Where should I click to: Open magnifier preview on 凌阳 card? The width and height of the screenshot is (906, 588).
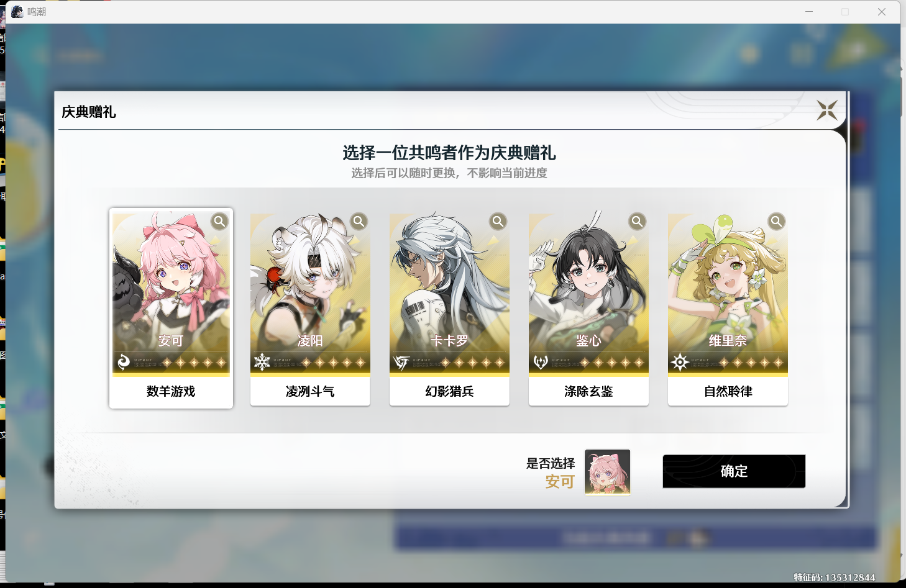coord(359,221)
